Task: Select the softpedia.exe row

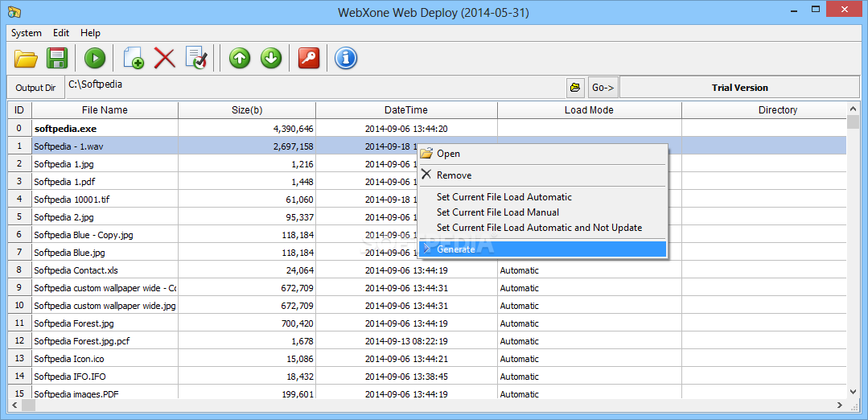Action: pyautogui.click(x=427, y=129)
